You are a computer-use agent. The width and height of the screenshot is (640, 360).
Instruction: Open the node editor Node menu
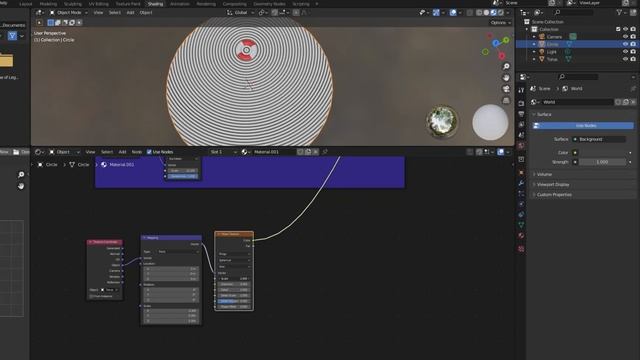(x=136, y=152)
